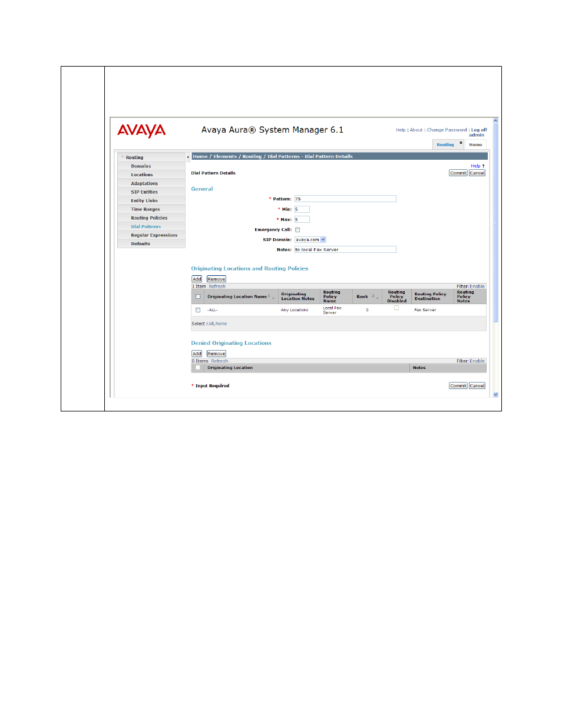This screenshot has width=562, height=728.
Task: Switch to the Routing tab
Action: click(445, 144)
